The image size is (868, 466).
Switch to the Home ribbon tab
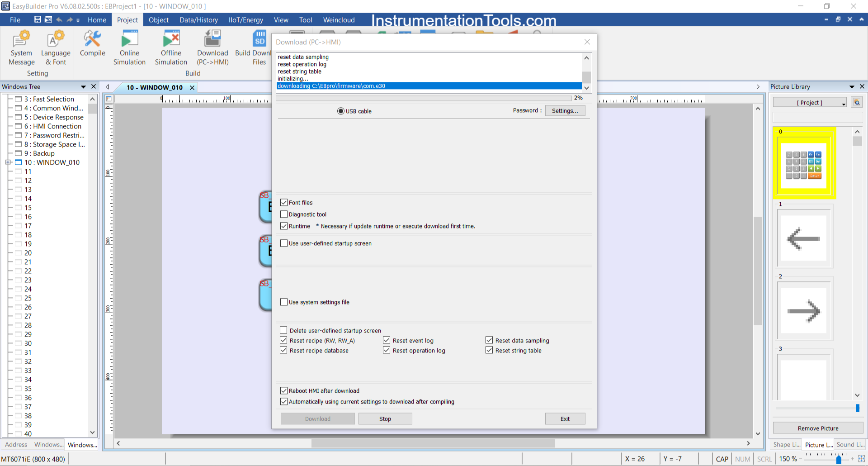(x=97, y=20)
